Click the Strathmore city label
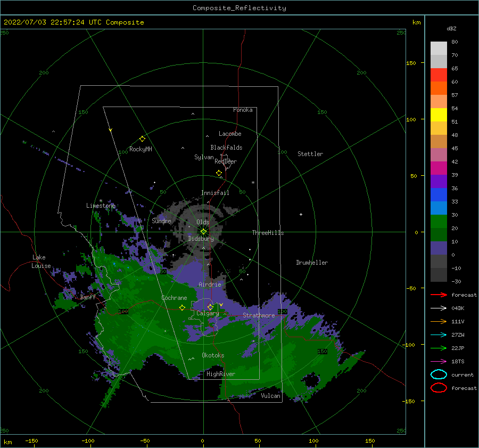Viewport: 479px width, 448px height. pyautogui.click(x=259, y=315)
